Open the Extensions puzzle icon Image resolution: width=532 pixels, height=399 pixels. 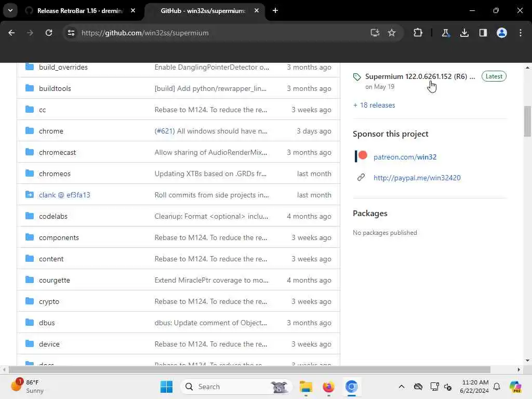point(418,33)
